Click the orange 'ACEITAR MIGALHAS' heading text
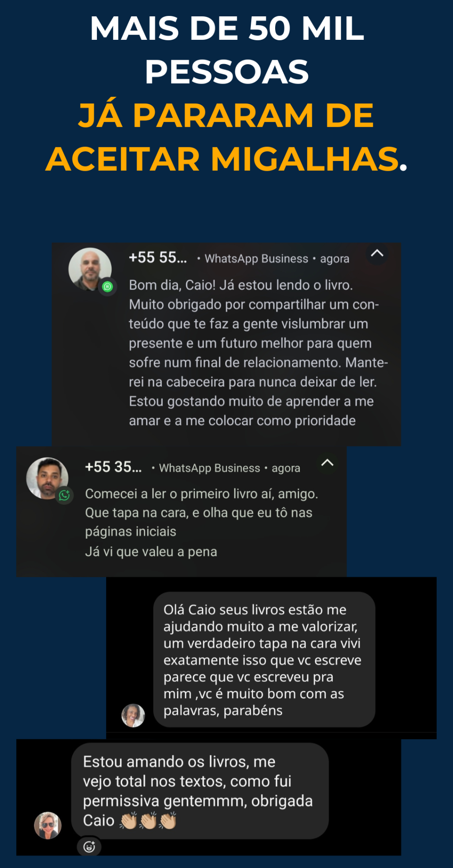The height and width of the screenshot is (868, 453). click(x=223, y=159)
